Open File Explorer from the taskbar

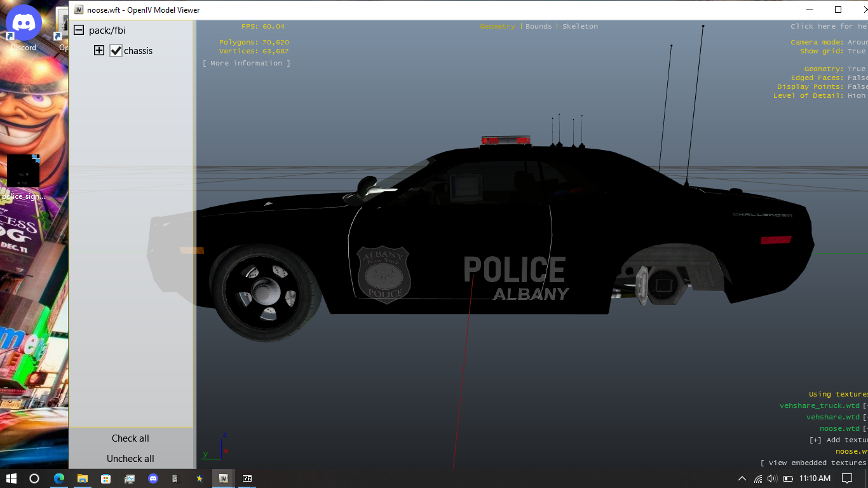(x=83, y=478)
